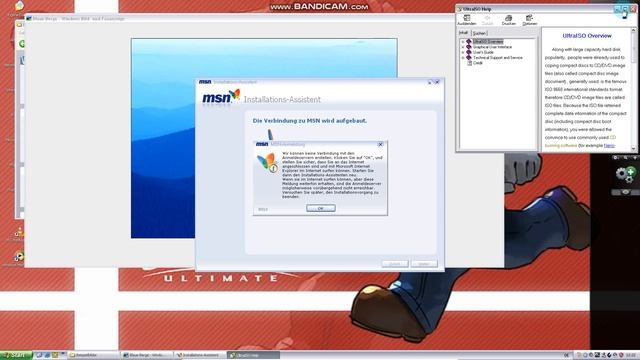640x360 pixels.
Task: Click the Blaue Berge picture in image viewer
Action: coord(264,138)
